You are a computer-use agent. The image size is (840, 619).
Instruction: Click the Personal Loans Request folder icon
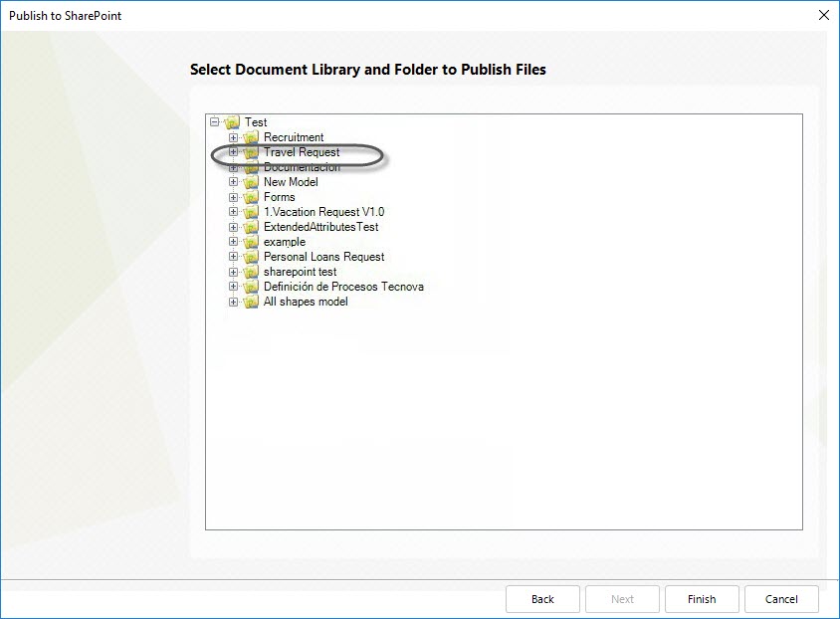251,258
